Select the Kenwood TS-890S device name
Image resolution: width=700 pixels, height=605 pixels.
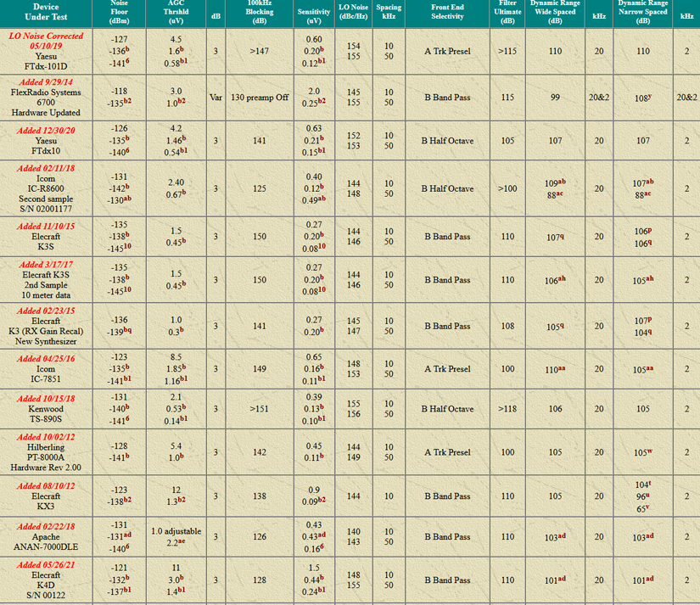(46, 414)
